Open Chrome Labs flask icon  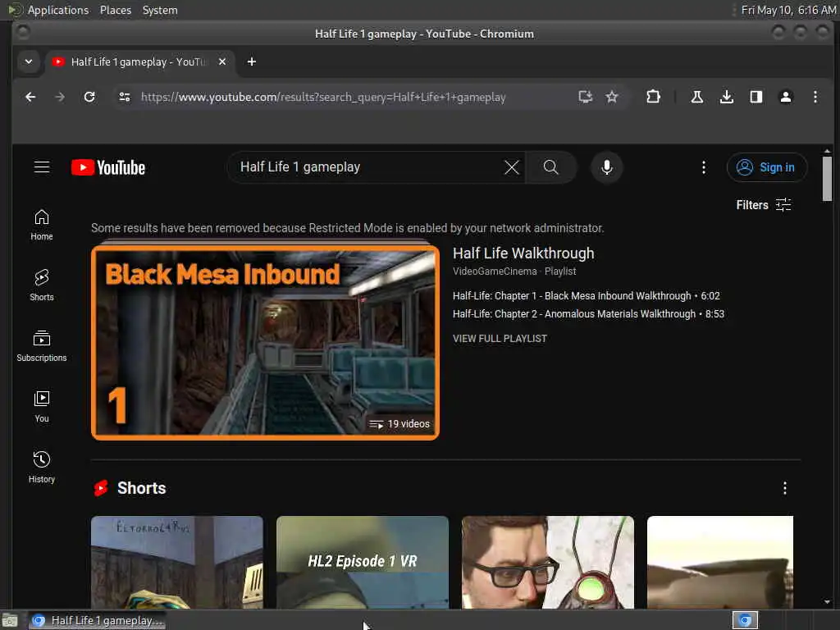[697, 97]
